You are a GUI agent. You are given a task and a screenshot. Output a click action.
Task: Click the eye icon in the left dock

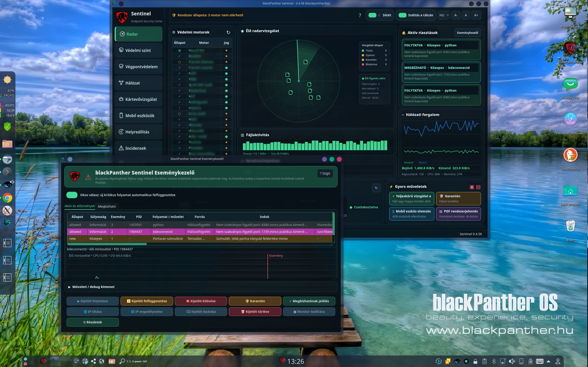[7, 185]
